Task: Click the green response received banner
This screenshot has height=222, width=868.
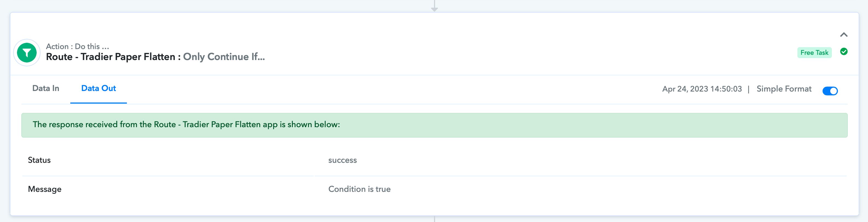Action: pos(434,125)
